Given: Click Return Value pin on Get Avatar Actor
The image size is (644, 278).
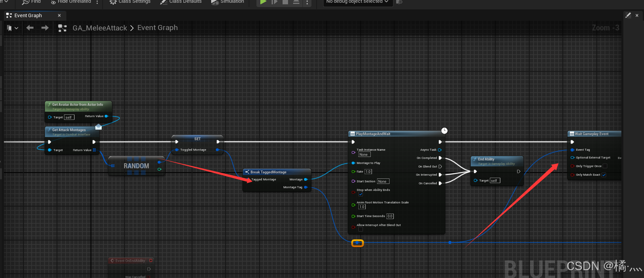Looking at the screenshot, I should pos(106,116).
